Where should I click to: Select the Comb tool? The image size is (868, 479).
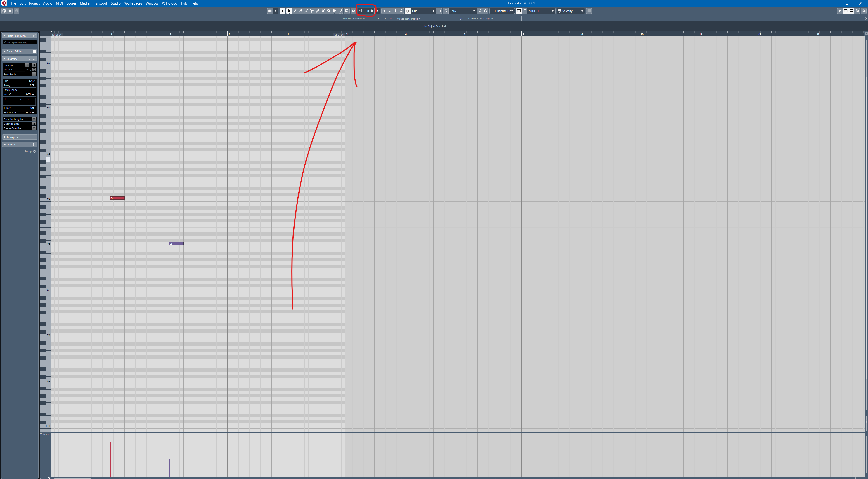pos(335,11)
